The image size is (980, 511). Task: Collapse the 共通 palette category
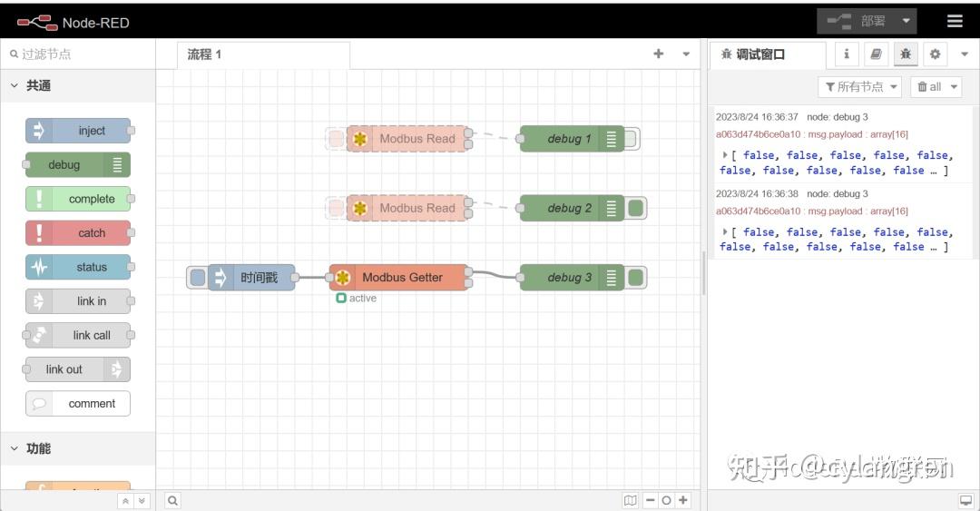(15, 85)
